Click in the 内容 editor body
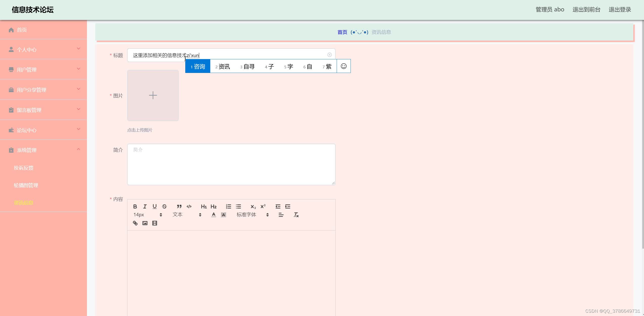 (231, 273)
